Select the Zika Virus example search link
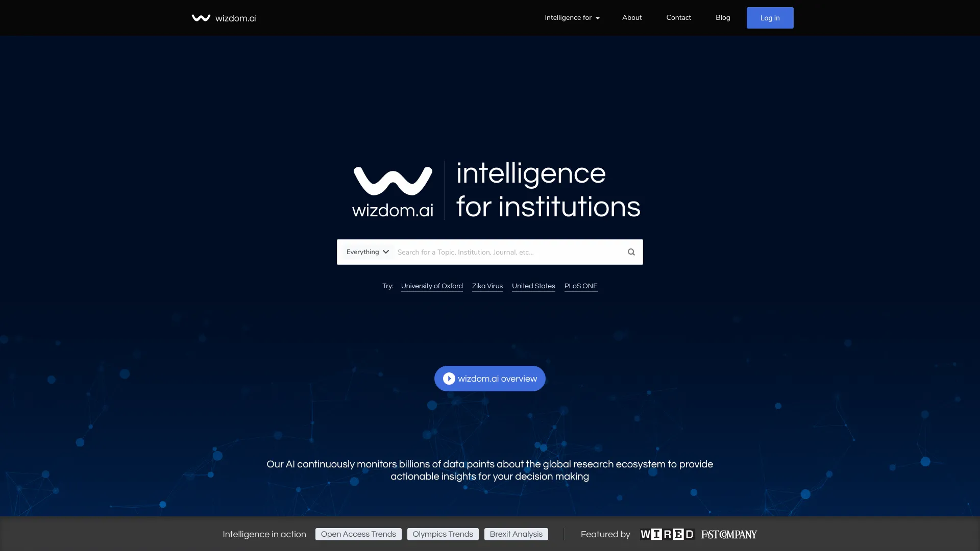980x551 pixels. [x=487, y=286]
